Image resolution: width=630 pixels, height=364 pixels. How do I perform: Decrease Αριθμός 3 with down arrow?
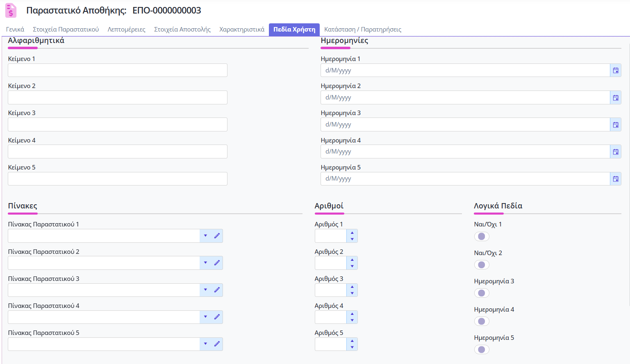352,293
